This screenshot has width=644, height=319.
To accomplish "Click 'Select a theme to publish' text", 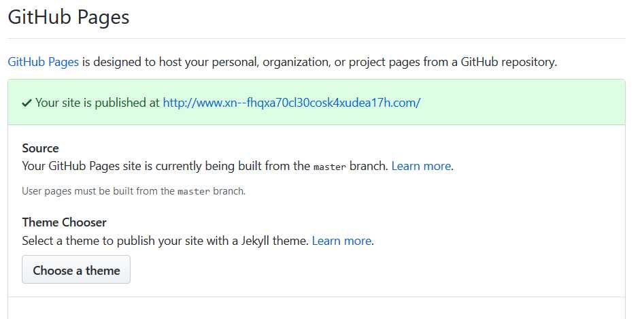I will tap(165, 241).
